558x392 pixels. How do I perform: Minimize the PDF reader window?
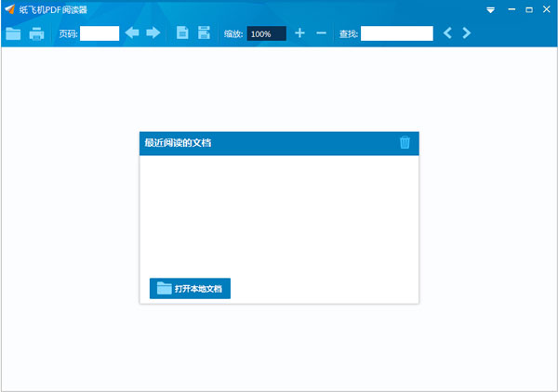click(x=511, y=9)
